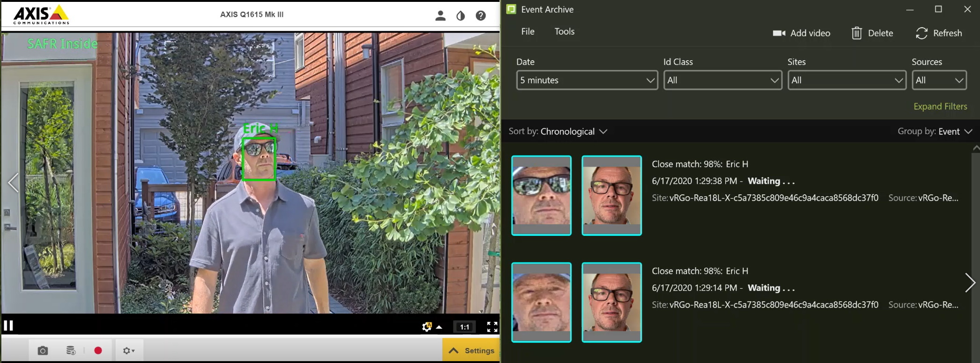Open the Tools menu
Image resolution: width=980 pixels, height=363 pixels.
point(564,31)
